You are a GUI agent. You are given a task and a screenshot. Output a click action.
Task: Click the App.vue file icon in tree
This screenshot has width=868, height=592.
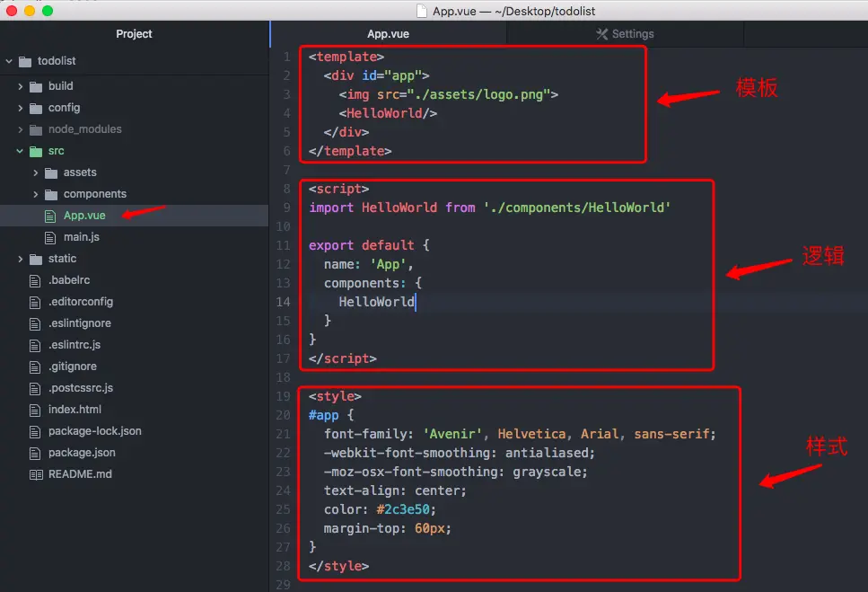[x=50, y=216]
